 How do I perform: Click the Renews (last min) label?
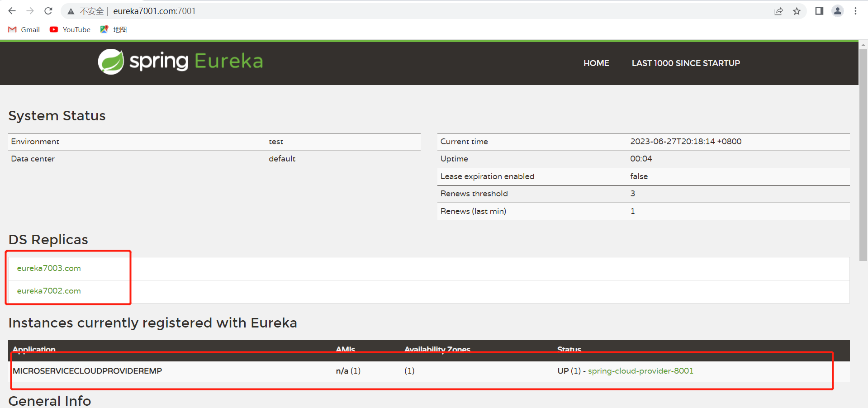[473, 211]
